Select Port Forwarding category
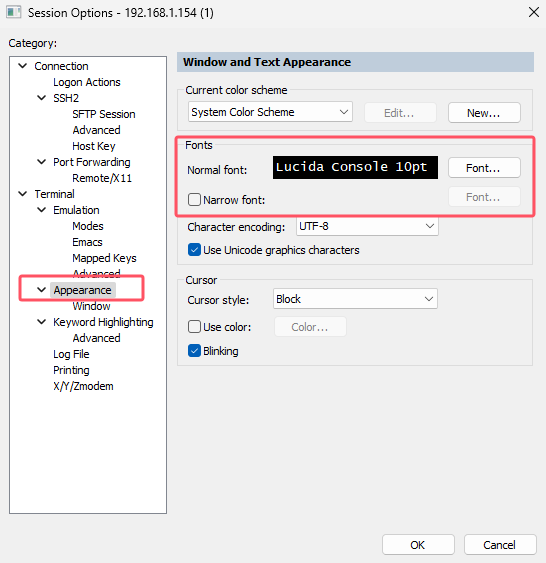The height and width of the screenshot is (563, 546). pyautogui.click(x=92, y=162)
